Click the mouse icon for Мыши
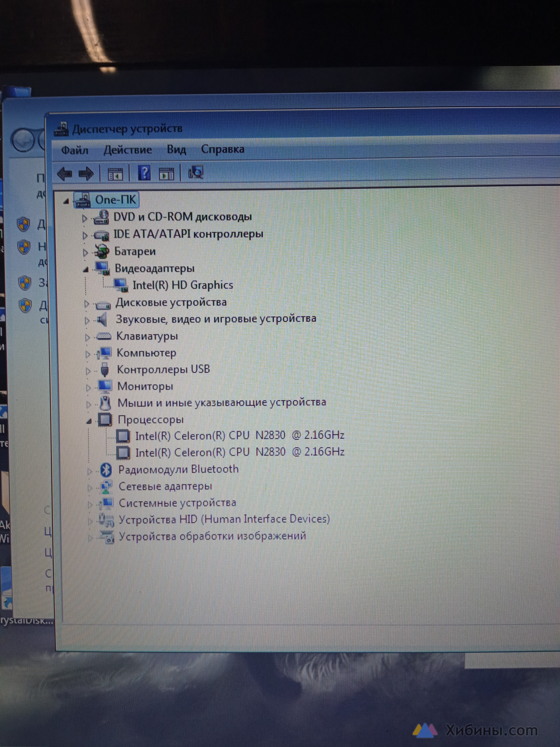 coord(106,403)
